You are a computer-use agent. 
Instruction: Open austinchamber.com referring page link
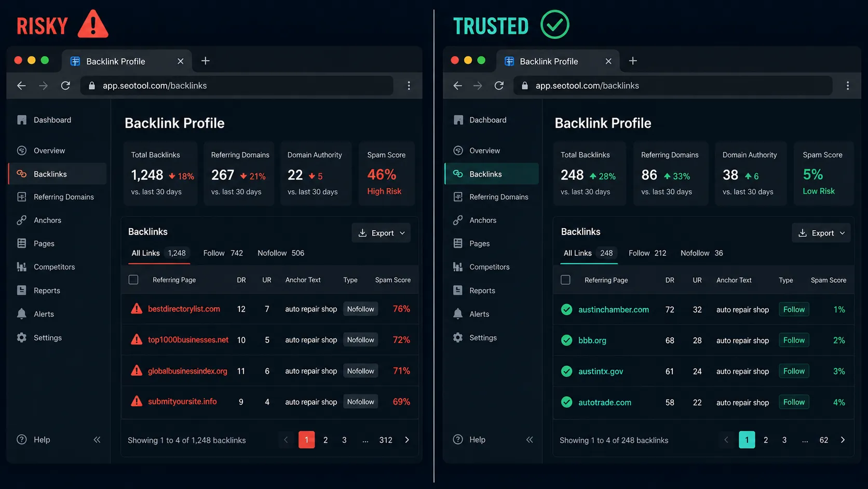click(x=614, y=310)
